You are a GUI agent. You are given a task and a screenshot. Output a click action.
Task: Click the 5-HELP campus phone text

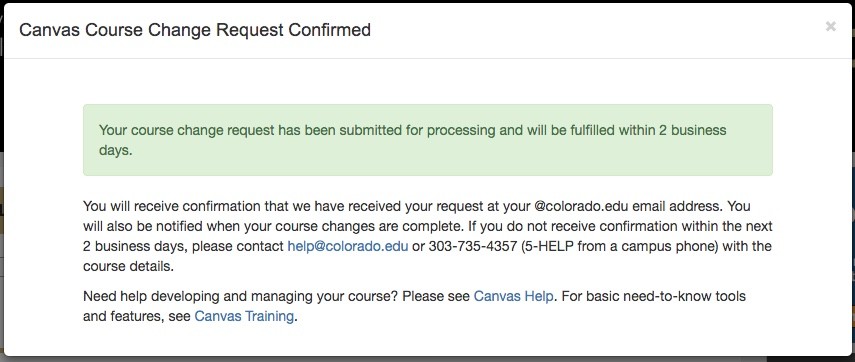547,246
